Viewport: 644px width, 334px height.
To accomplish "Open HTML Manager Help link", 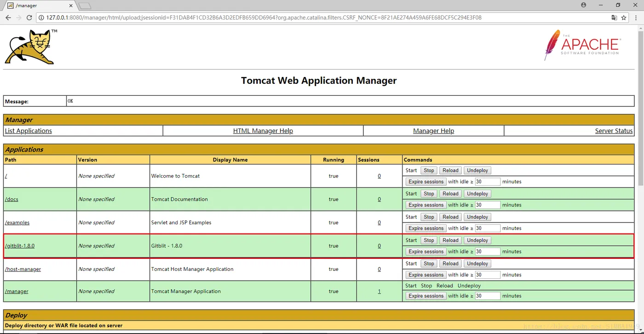I will tap(263, 131).
